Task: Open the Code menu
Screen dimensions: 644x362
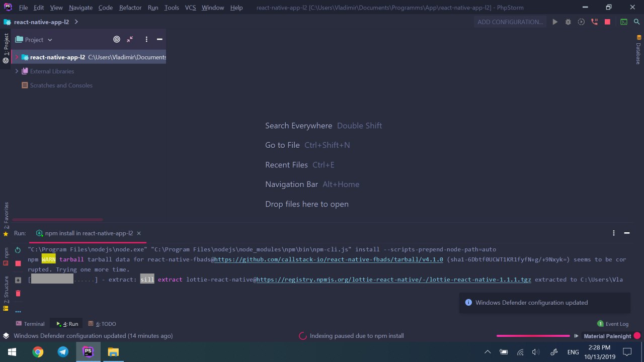Action: click(106, 8)
